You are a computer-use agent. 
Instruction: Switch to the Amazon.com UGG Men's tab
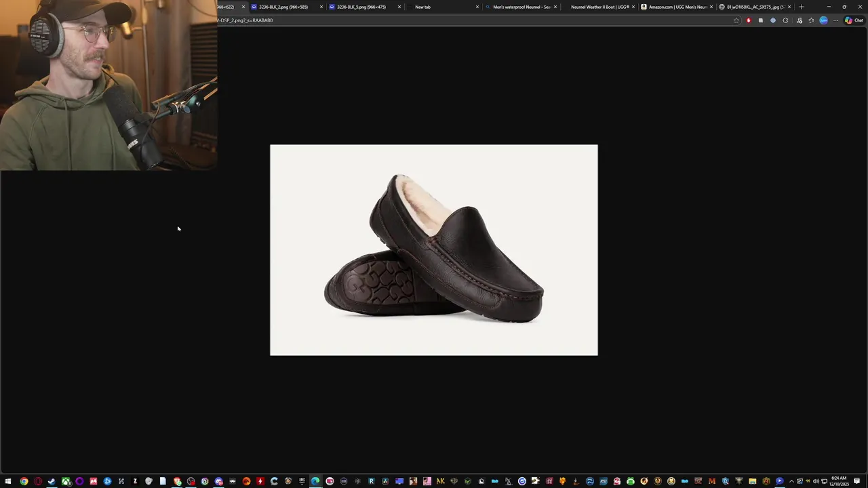(677, 7)
